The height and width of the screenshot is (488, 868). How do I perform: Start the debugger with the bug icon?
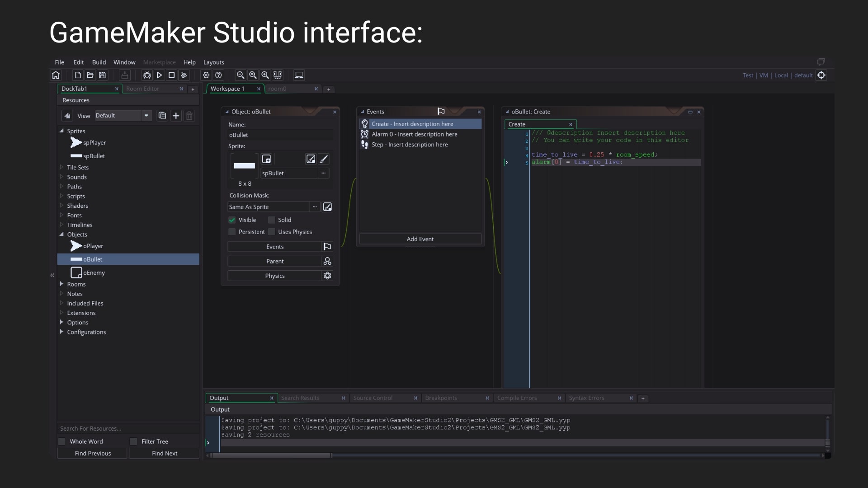[147, 75]
